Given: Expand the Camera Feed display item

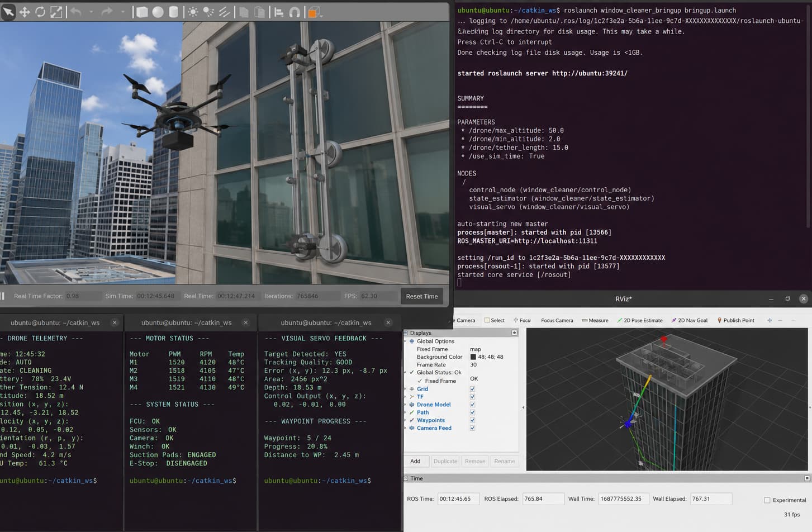Looking at the screenshot, I should 406,428.
